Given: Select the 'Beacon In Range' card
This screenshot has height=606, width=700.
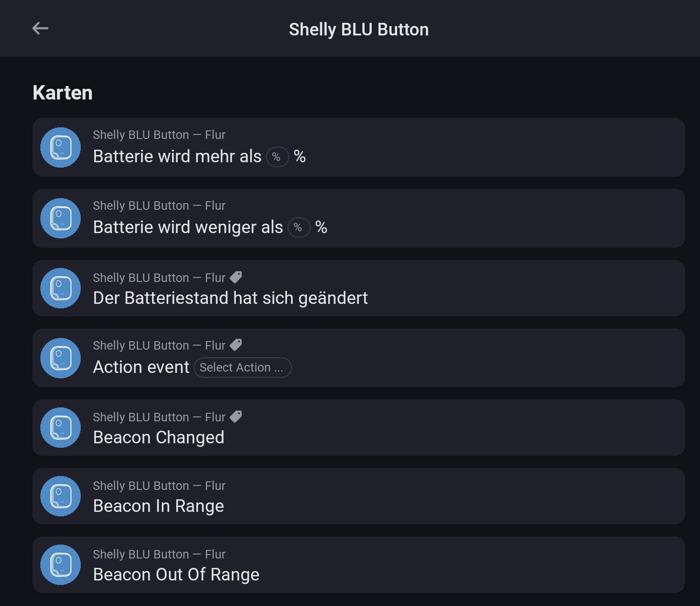Looking at the screenshot, I should click(358, 496).
